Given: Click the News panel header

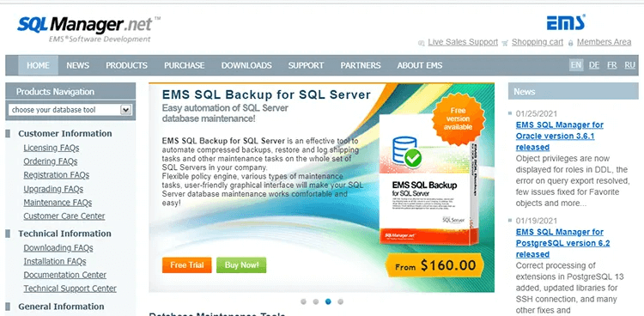Looking at the screenshot, I should pos(574,91).
